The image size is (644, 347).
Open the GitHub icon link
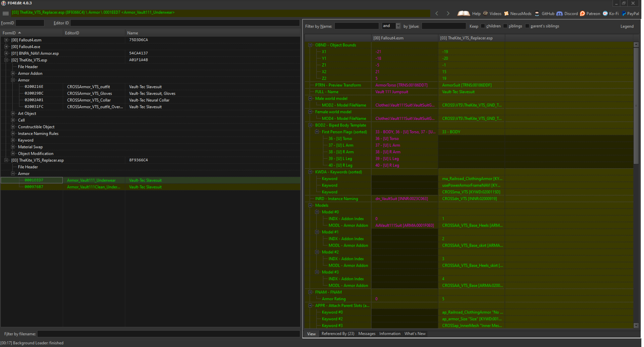[537, 13]
